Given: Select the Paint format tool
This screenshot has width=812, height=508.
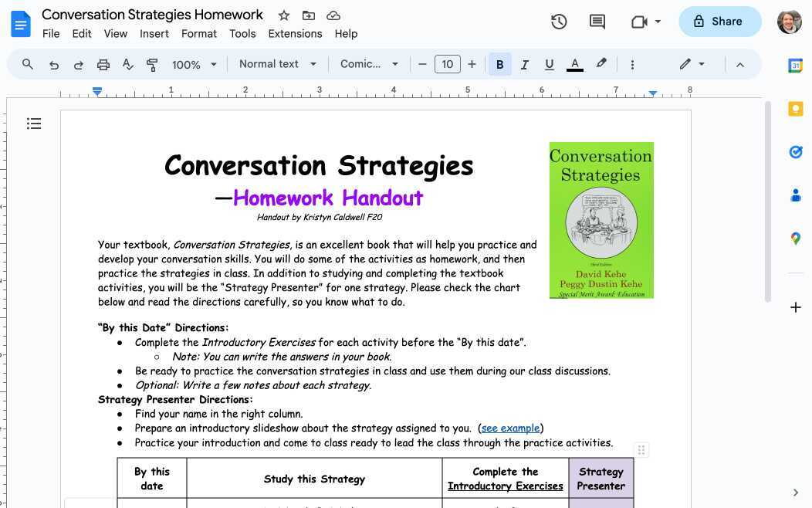Looking at the screenshot, I should coord(152,64).
